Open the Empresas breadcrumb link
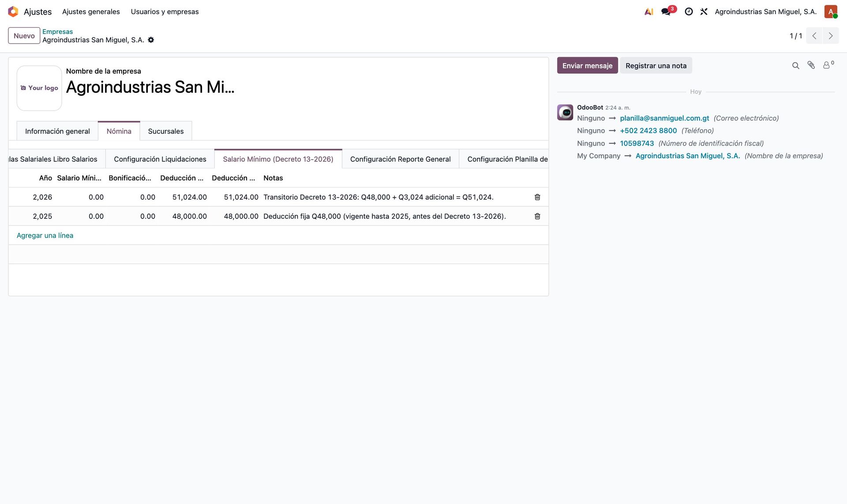The height and width of the screenshot is (504, 847). point(58,32)
